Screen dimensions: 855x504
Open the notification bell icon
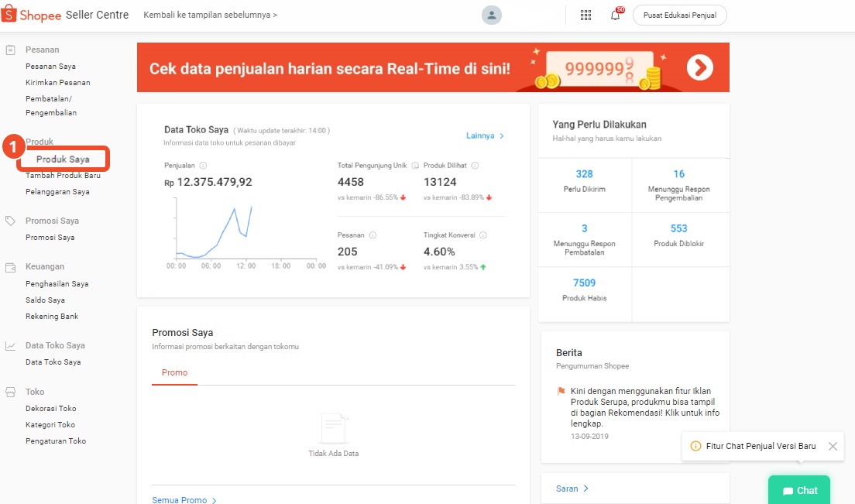615,15
